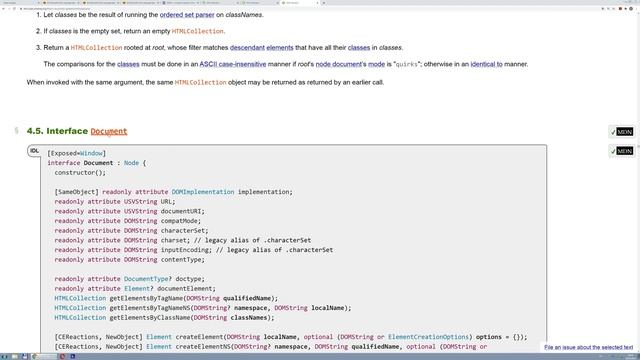This screenshot has width=640, height=360.
Task: Click HTMLCollection in 'When invoked' sentence
Action: [x=200, y=82]
